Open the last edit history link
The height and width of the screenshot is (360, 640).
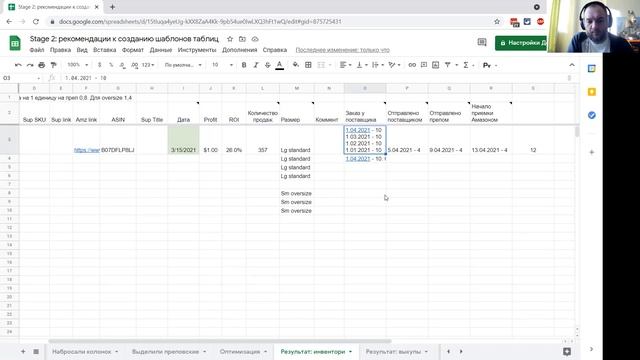[342, 50]
